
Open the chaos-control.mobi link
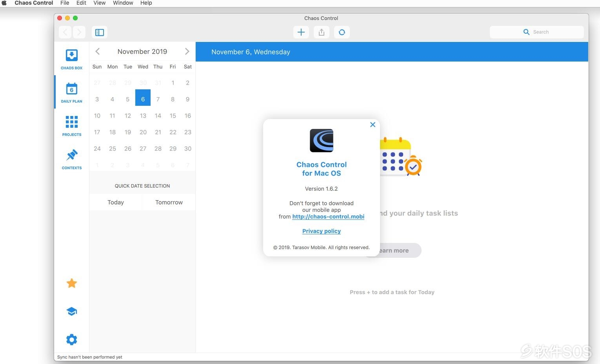pyautogui.click(x=328, y=217)
